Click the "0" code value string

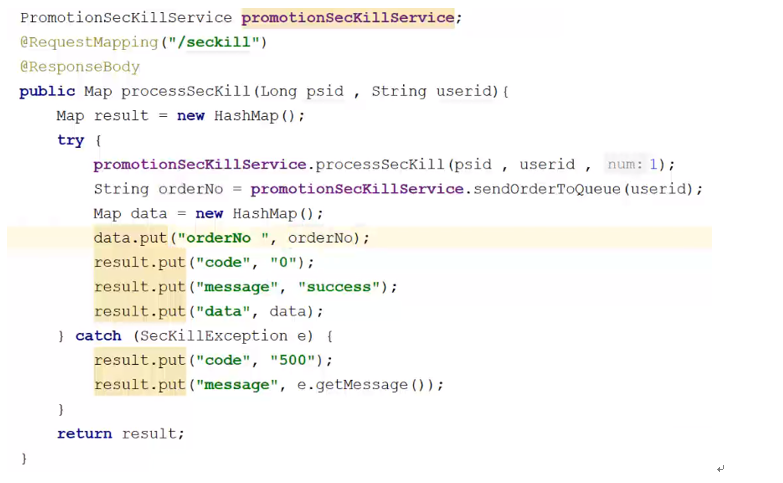(283, 262)
